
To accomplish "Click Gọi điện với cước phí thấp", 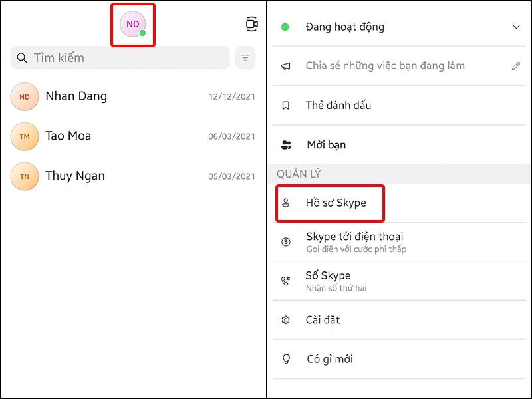I will click(x=356, y=249).
